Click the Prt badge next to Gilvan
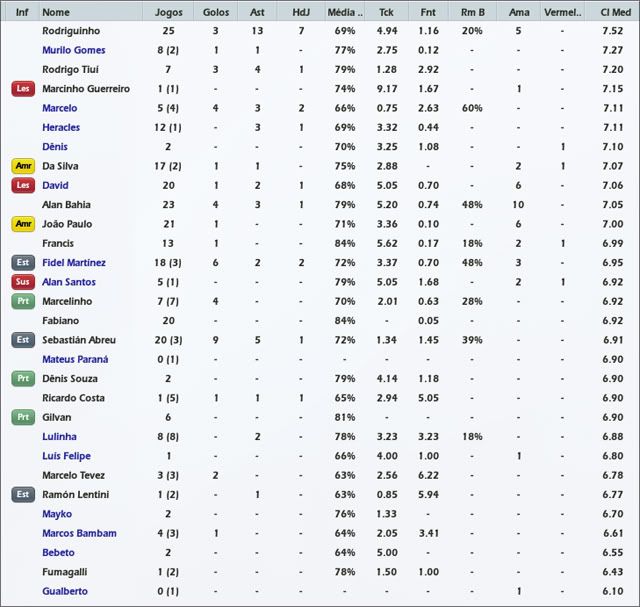This screenshot has width=640, height=607. tap(22, 417)
